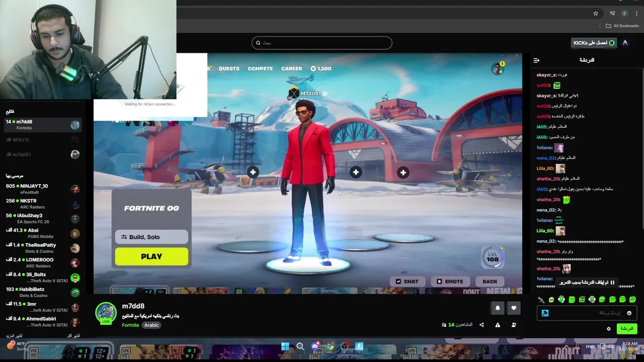Open Discord from the taskbar
644x362 pixels.
tap(315, 346)
